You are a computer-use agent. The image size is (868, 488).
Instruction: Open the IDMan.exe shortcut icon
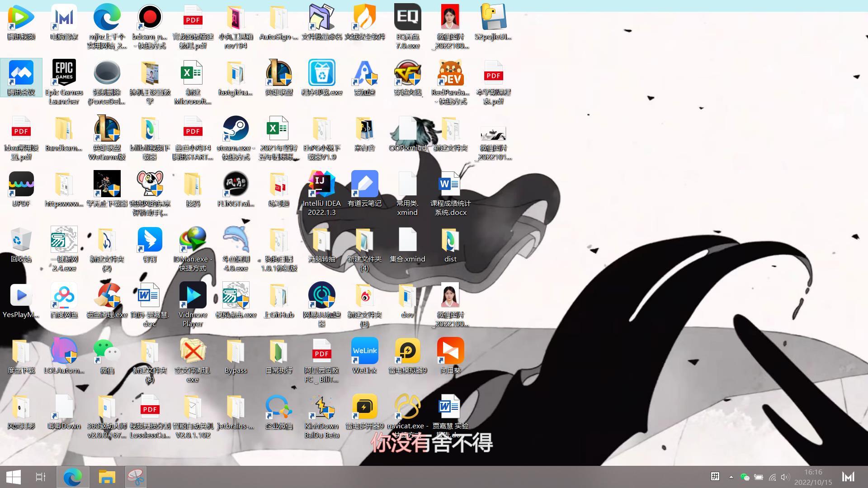point(193,249)
